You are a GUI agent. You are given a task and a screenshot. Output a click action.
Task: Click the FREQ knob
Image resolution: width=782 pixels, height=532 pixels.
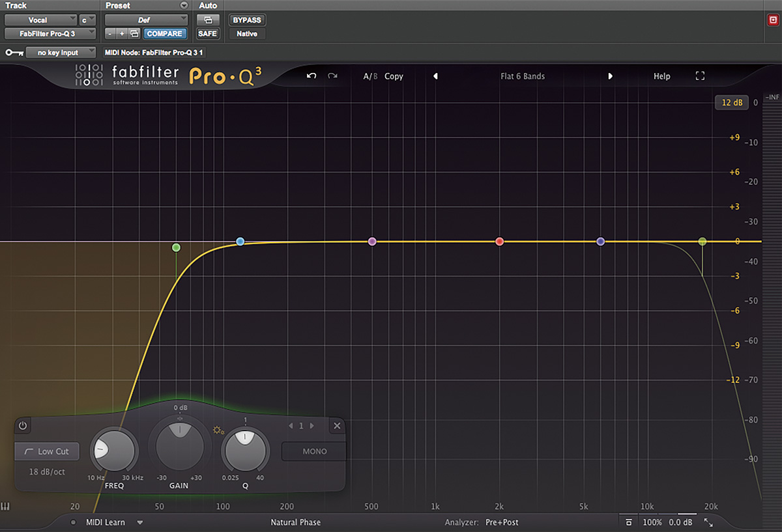[113, 450]
